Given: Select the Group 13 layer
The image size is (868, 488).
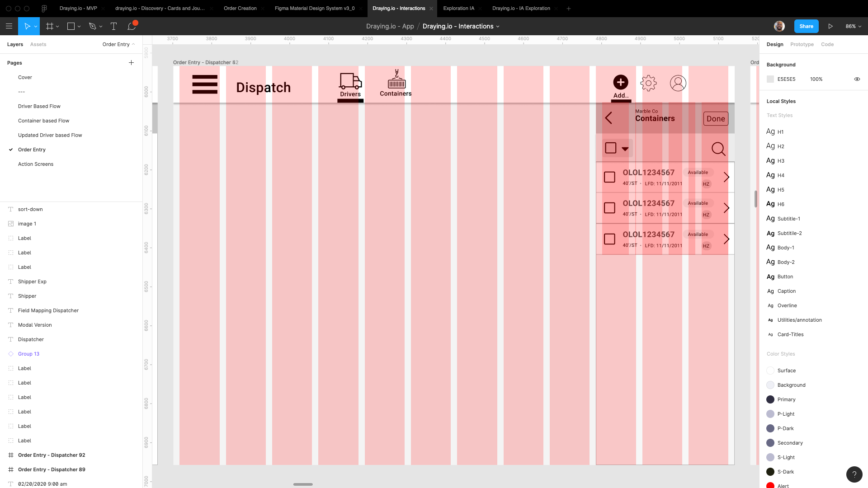Looking at the screenshot, I should pos(28,354).
